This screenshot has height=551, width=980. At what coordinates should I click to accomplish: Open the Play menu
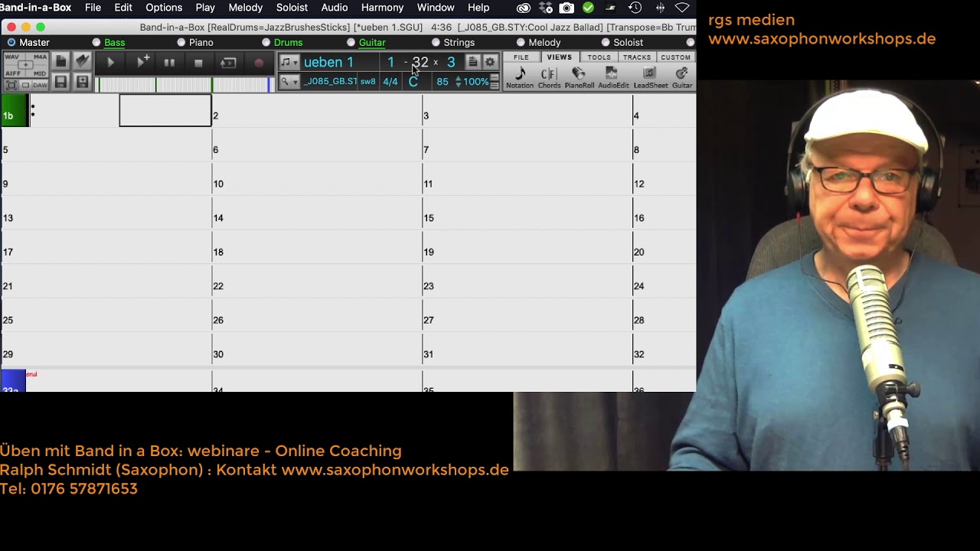(205, 8)
